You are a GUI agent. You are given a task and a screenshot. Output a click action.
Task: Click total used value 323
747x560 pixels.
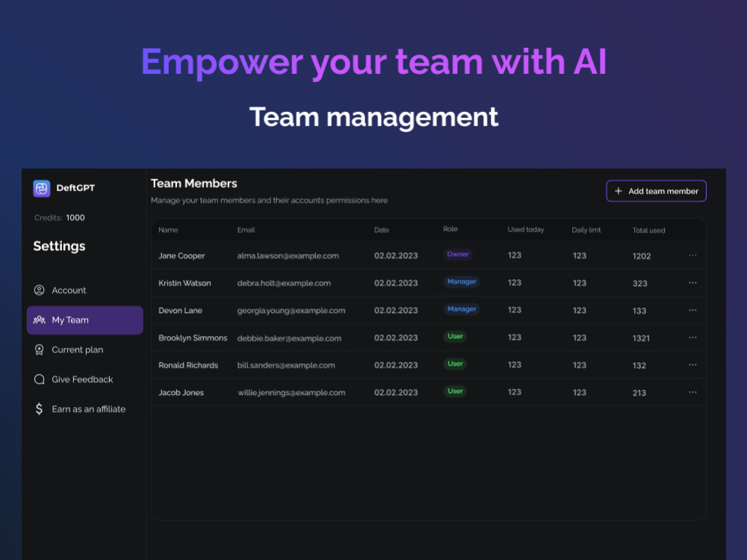(x=640, y=283)
